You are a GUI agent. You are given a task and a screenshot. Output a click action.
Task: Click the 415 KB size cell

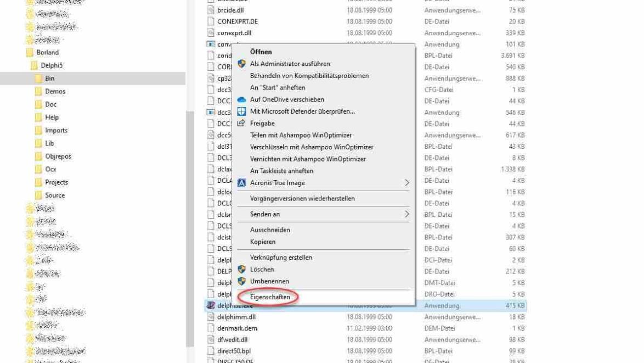point(515,305)
